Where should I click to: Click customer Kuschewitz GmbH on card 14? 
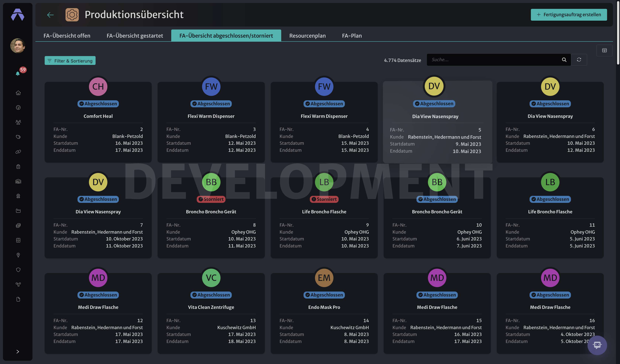point(349,327)
